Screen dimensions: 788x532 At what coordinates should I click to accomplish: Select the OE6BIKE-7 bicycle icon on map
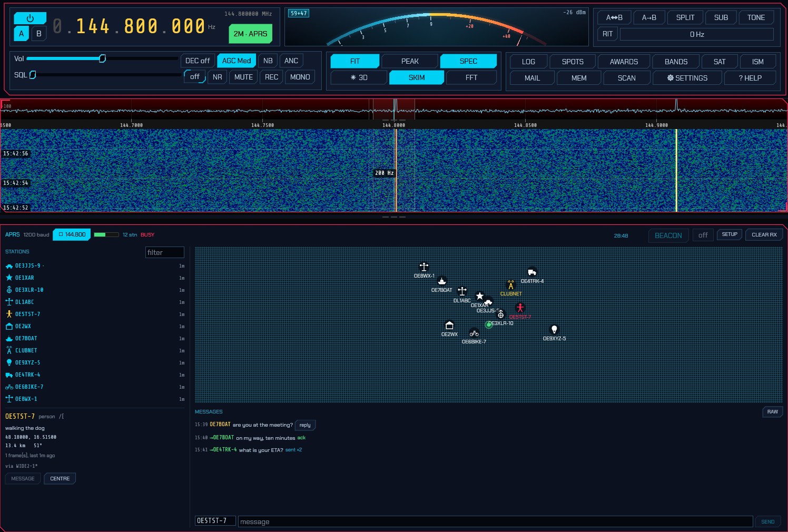tap(474, 333)
